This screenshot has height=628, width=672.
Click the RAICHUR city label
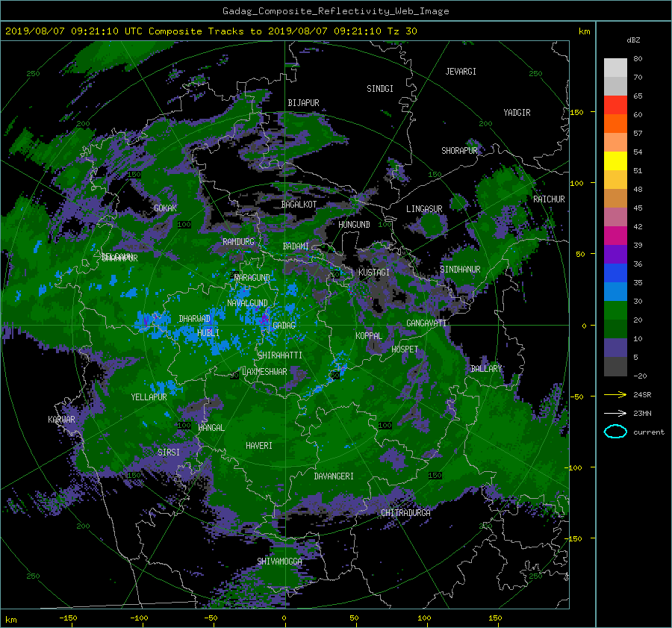pyautogui.click(x=549, y=199)
